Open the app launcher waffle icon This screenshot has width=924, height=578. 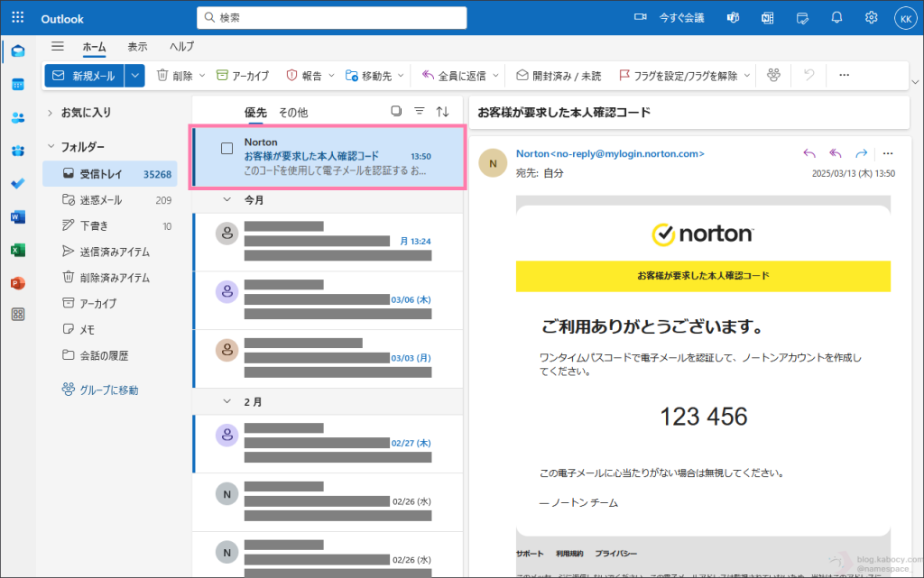coord(17,18)
